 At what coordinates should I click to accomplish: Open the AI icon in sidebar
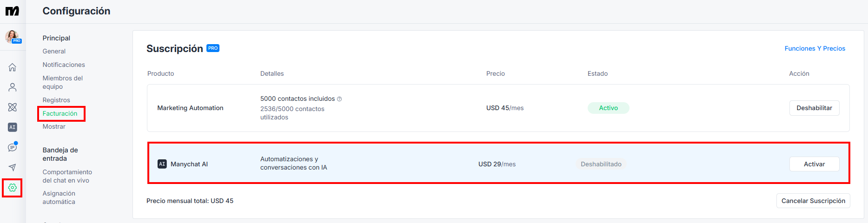point(13,127)
